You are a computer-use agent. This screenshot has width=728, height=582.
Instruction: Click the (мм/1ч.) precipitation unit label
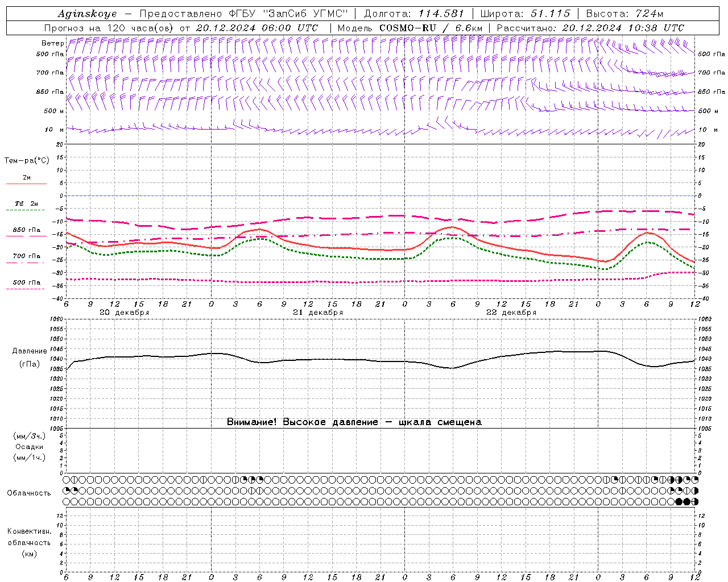30,458
